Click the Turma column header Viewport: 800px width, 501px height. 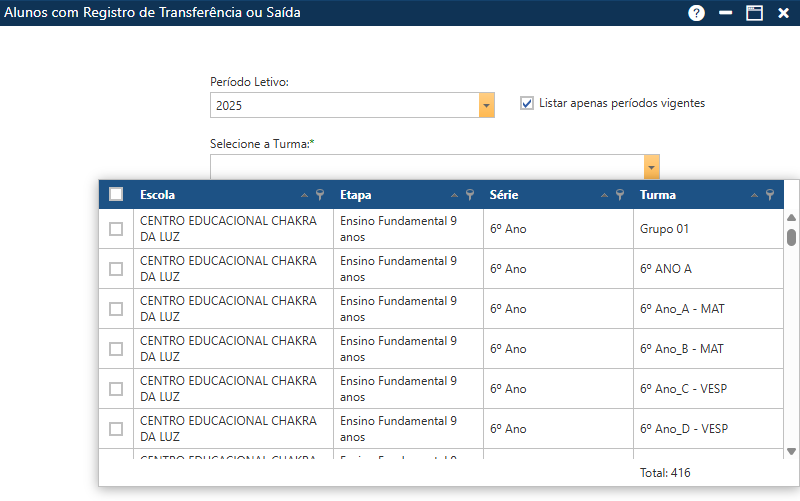[658, 195]
